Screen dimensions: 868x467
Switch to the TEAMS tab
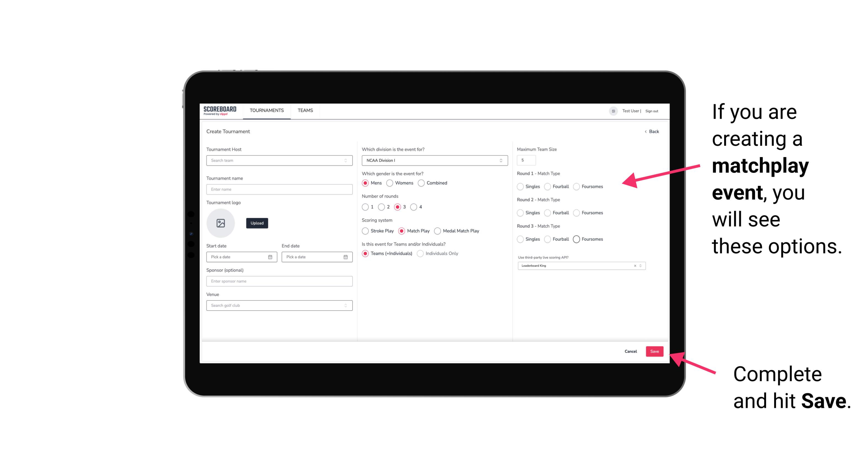tap(305, 110)
